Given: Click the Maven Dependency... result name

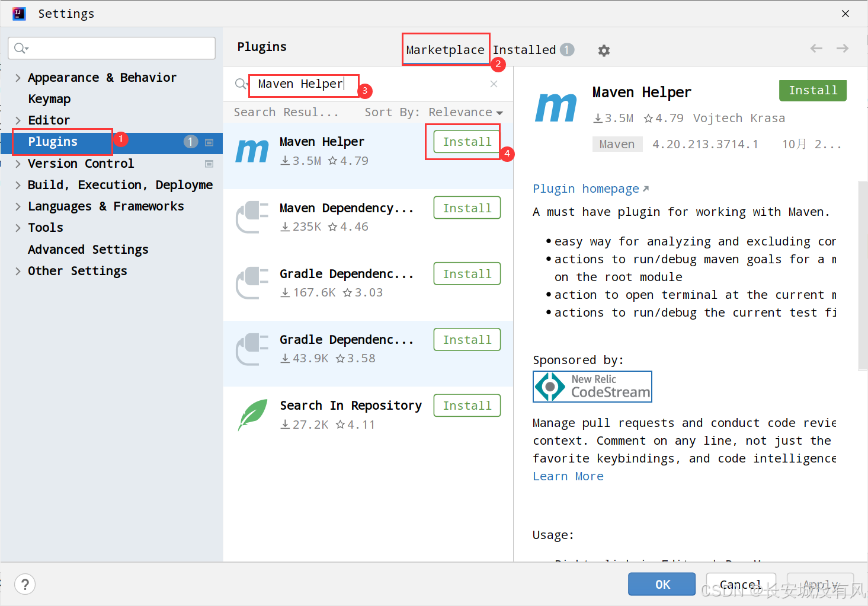Looking at the screenshot, I should coord(347,208).
